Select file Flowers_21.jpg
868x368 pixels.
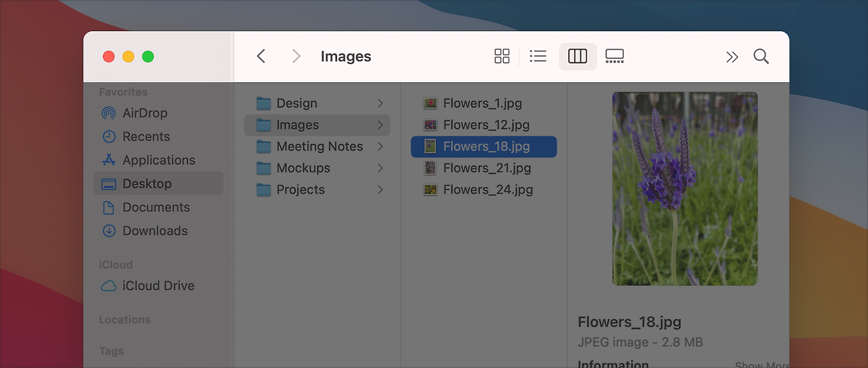(x=484, y=168)
